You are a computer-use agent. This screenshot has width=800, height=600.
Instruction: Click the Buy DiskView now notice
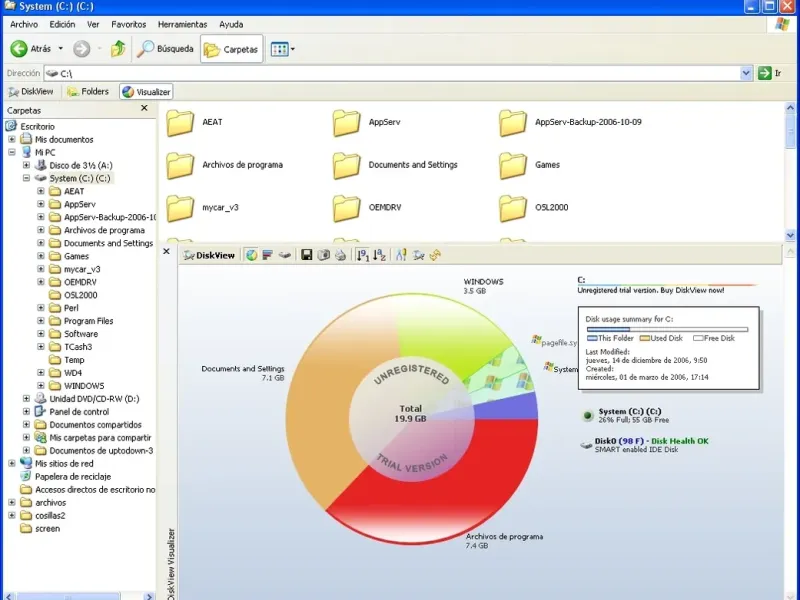(651, 290)
